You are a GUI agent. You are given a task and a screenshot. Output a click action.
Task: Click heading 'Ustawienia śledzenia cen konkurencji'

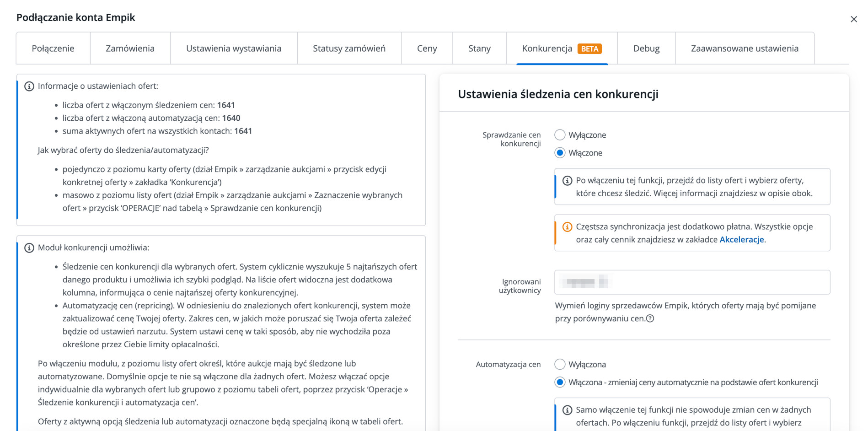558,94
